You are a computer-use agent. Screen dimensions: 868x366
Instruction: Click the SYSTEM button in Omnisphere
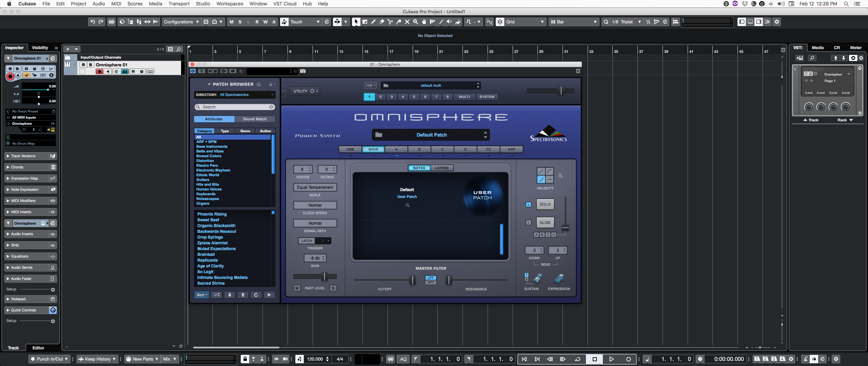(x=487, y=97)
